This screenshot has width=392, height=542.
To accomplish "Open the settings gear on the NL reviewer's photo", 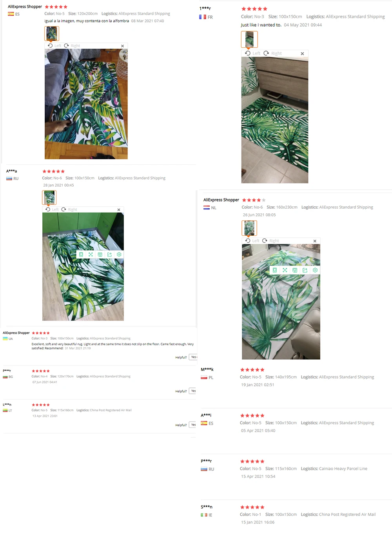I will [315, 270].
